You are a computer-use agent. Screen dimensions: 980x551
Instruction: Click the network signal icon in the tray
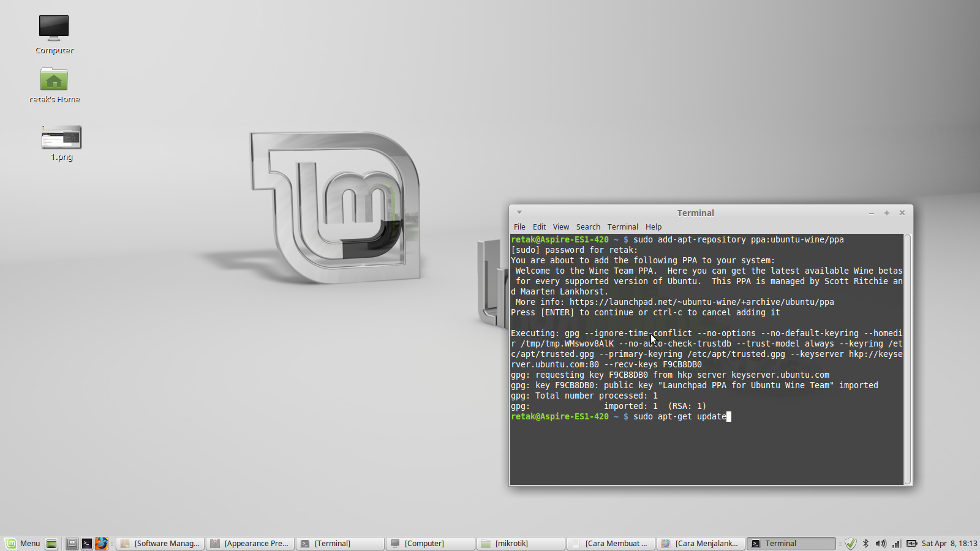tap(895, 543)
